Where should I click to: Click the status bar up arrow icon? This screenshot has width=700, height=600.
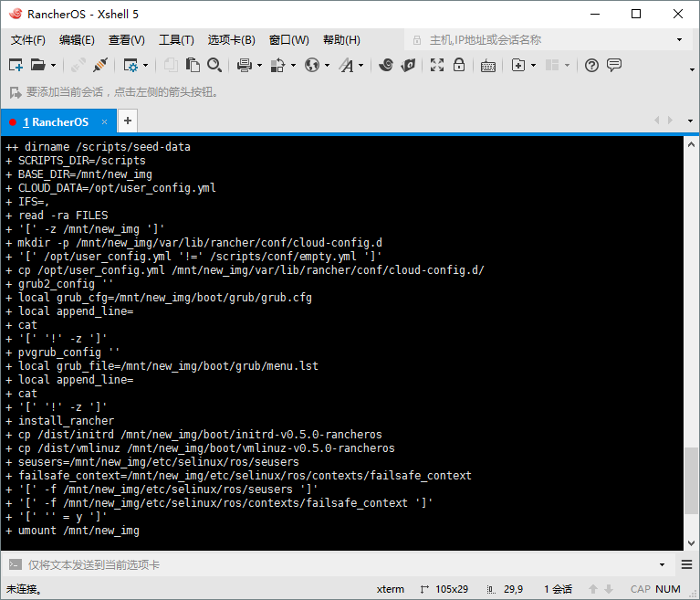tap(593, 589)
